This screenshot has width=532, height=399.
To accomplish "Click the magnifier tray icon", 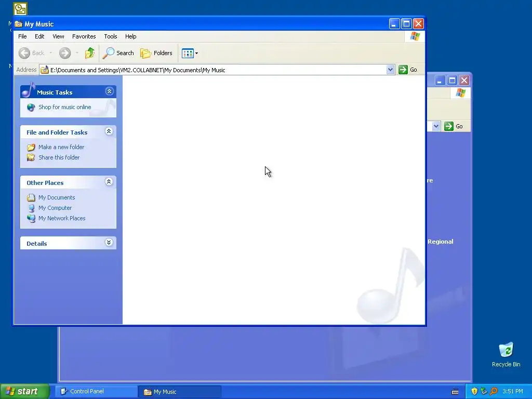I will point(494,392).
